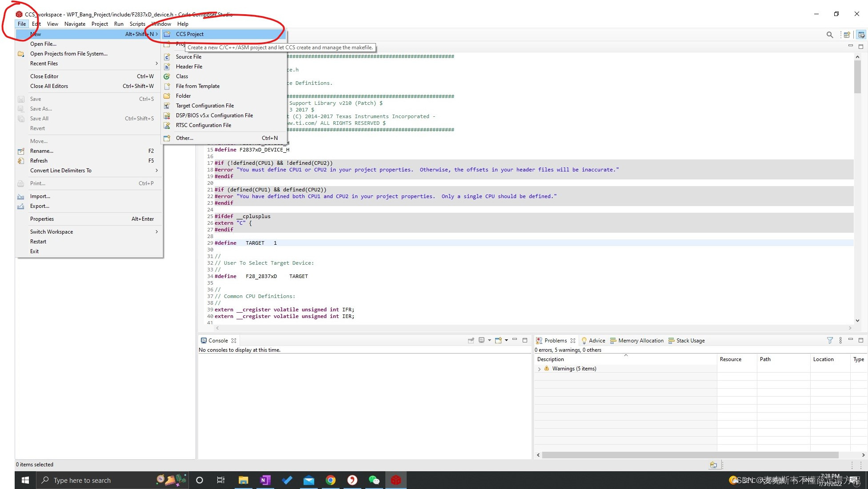
Task: Select Class in the New submenu
Action: point(224,76)
